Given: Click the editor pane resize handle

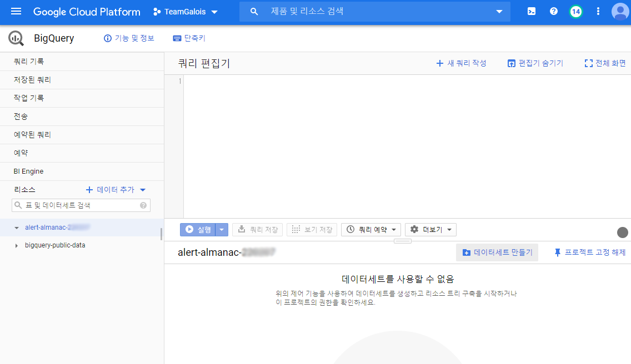Looking at the screenshot, I should tap(402, 241).
